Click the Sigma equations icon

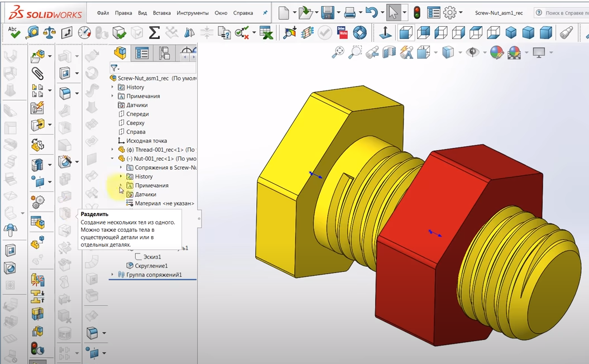154,33
